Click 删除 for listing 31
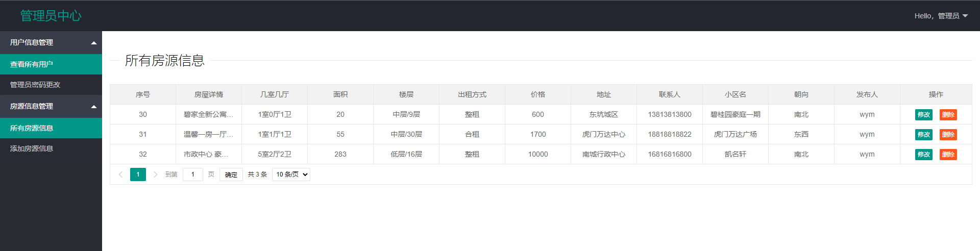Screen dimensions: 980x251 (948, 135)
